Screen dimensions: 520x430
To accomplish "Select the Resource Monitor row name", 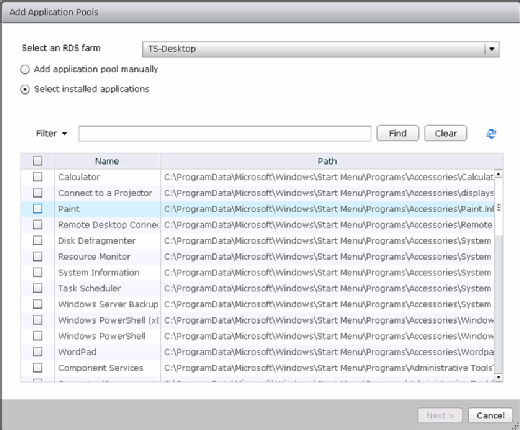I will (x=94, y=257).
